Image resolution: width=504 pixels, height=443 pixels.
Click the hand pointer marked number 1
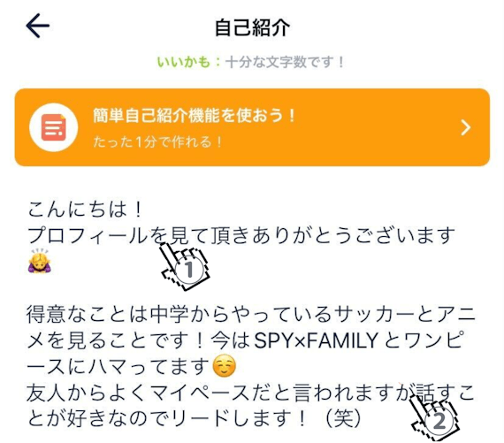coord(184,266)
